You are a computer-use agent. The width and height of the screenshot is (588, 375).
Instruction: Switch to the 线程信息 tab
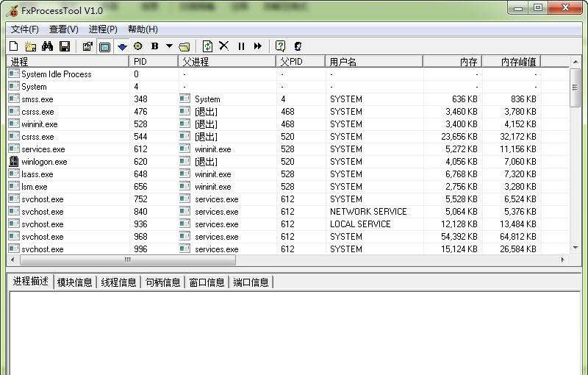tap(118, 282)
